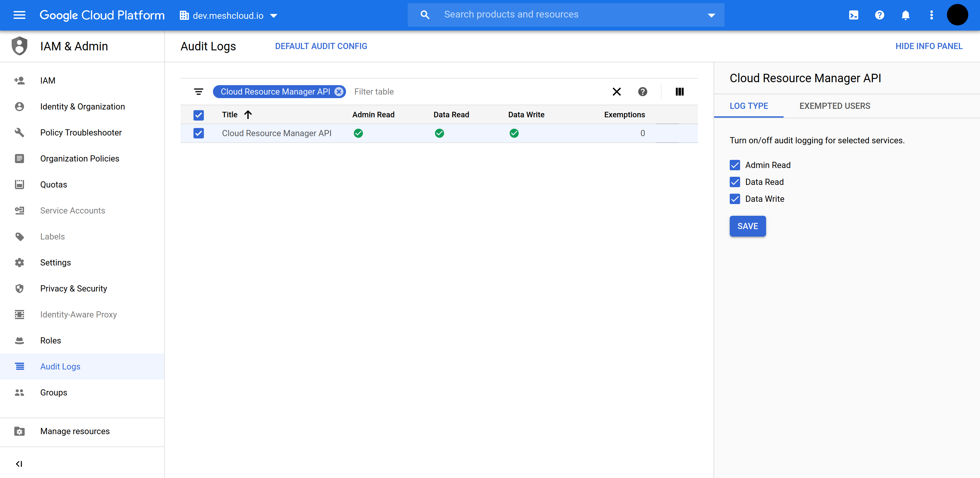Click the Data Read green check in the row

point(439,133)
